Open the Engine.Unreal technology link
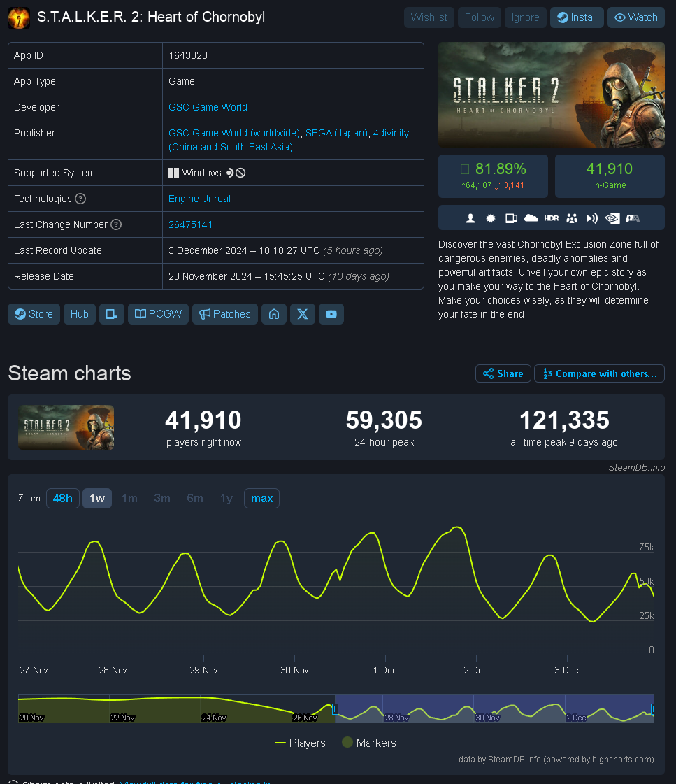 pyautogui.click(x=199, y=199)
